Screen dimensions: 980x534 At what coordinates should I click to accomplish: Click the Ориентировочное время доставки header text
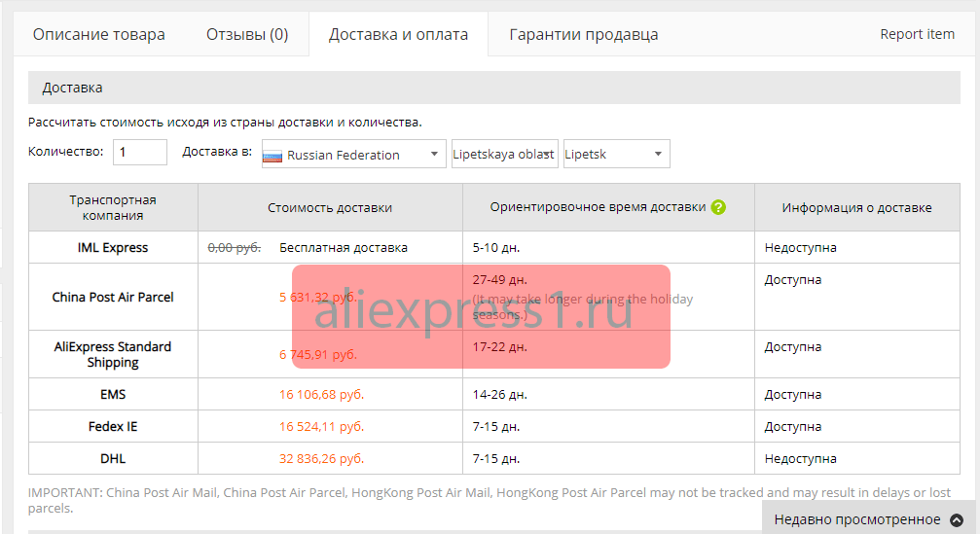pos(598,207)
